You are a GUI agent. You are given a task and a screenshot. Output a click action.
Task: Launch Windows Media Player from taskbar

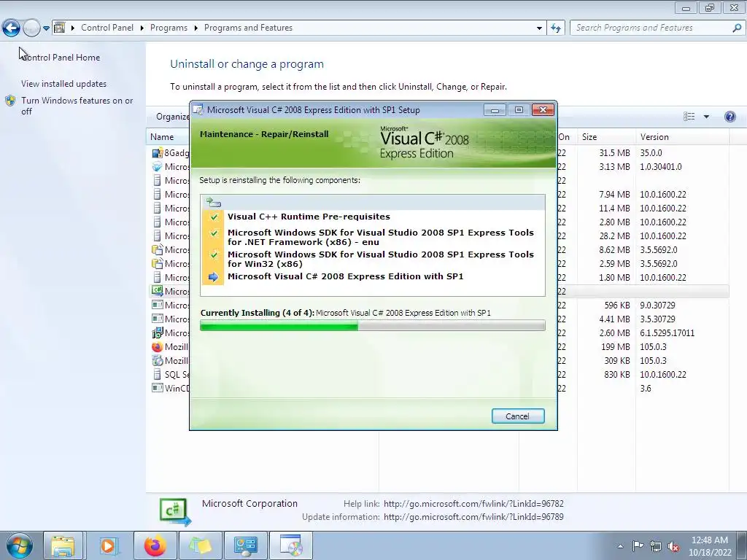[108, 546]
